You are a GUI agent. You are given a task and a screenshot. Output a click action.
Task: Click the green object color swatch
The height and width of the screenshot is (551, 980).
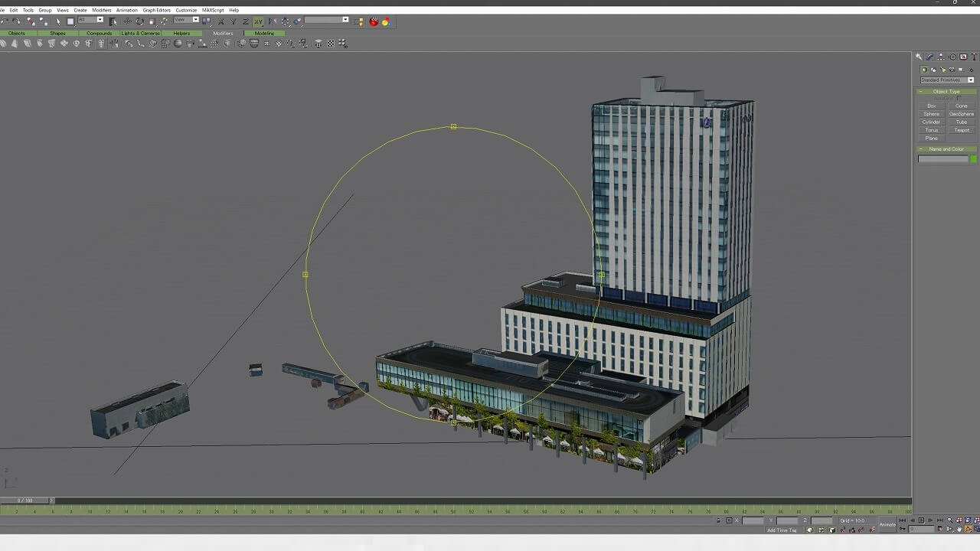(x=973, y=158)
